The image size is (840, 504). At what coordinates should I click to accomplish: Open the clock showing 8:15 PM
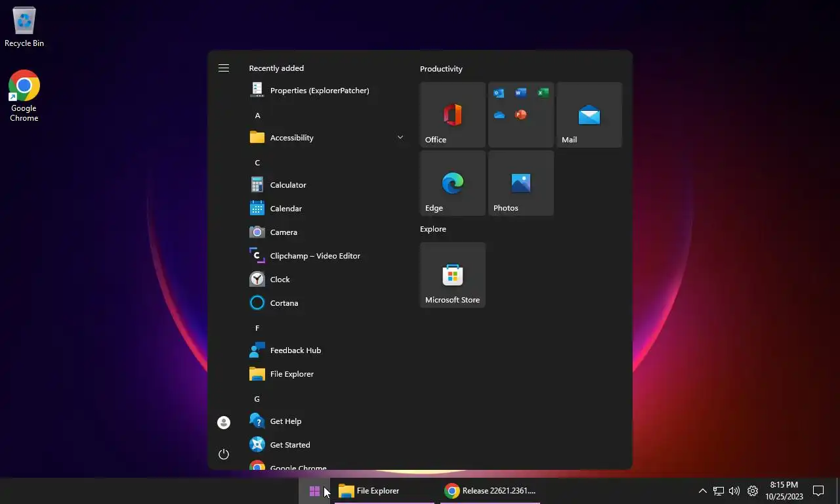click(x=784, y=491)
